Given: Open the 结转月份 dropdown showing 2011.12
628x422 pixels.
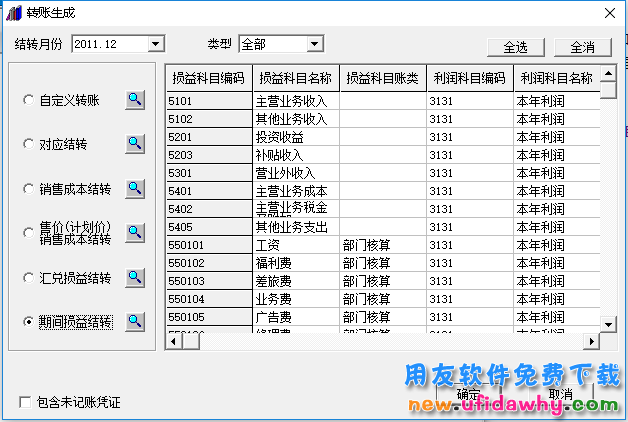Looking at the screenshot, I should coord(155,44).
